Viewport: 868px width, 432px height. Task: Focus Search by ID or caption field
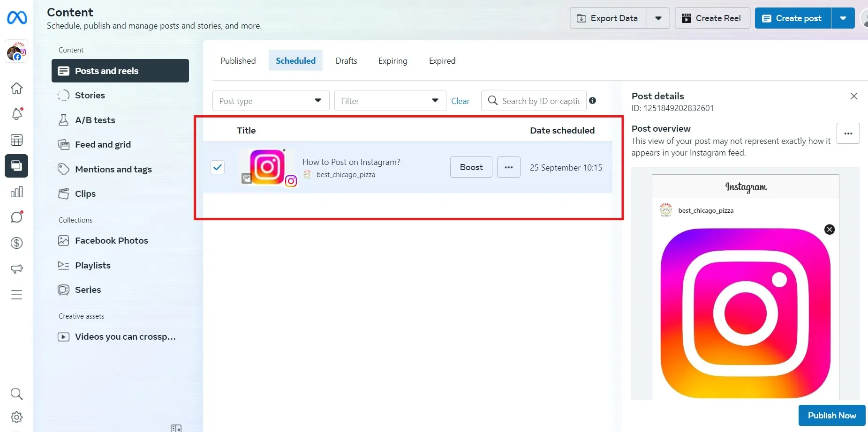pyautogui.click(x=534, y=101)
